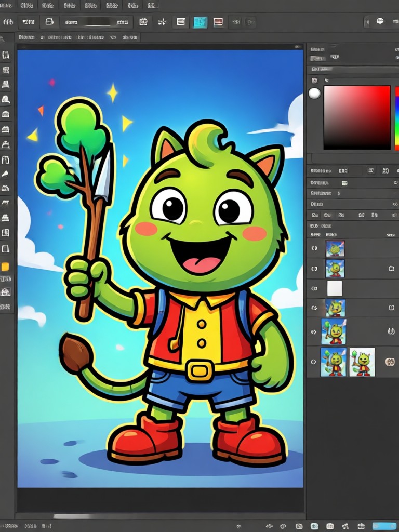
Task: Click the star-shaped icon in the options bar
Action: (x=162, y=22)
